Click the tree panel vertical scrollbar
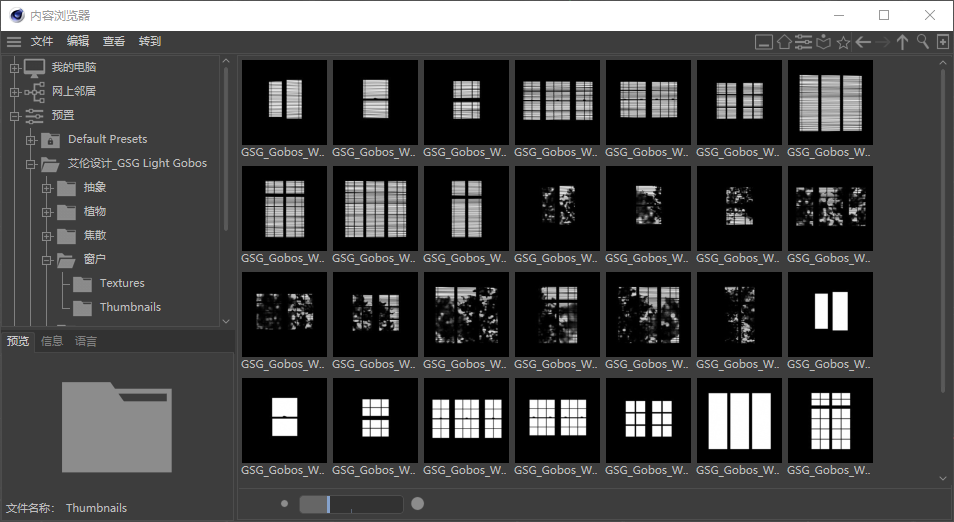The width and height of the screenshot is (954, 522). click(226, 148)
